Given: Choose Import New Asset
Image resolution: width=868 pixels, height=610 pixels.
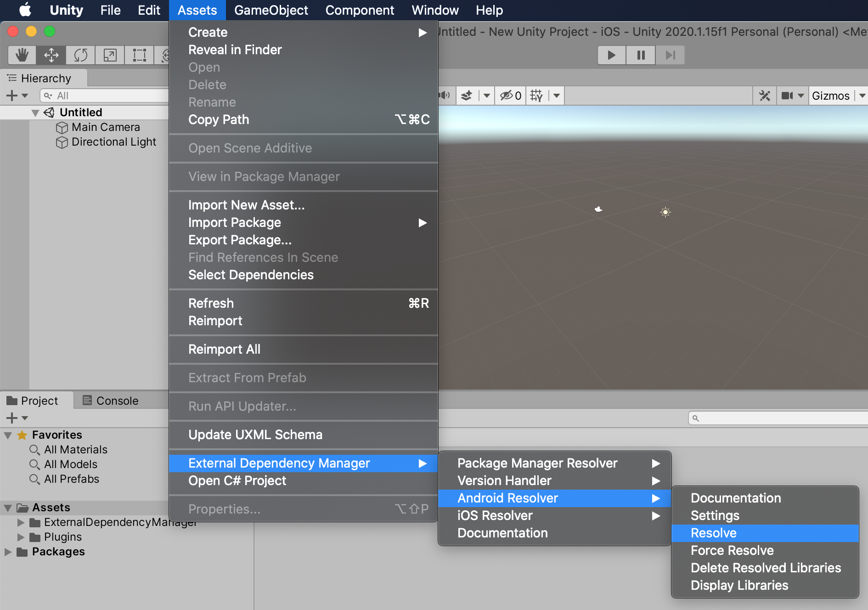Looking at the screenshot, I should (304, 205).
